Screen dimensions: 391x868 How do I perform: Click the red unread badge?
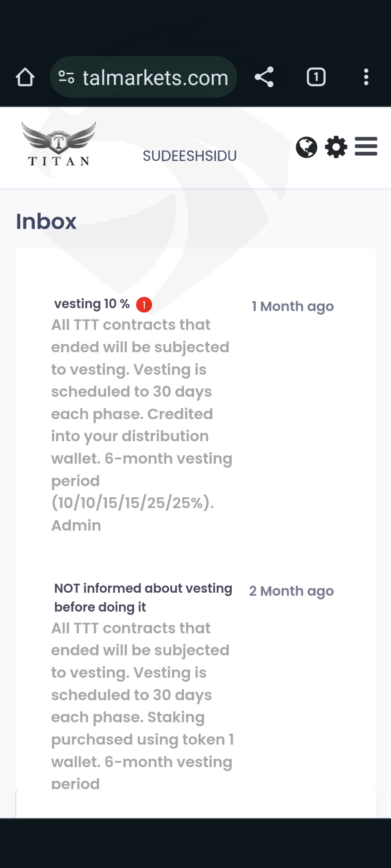click(144, 305)
